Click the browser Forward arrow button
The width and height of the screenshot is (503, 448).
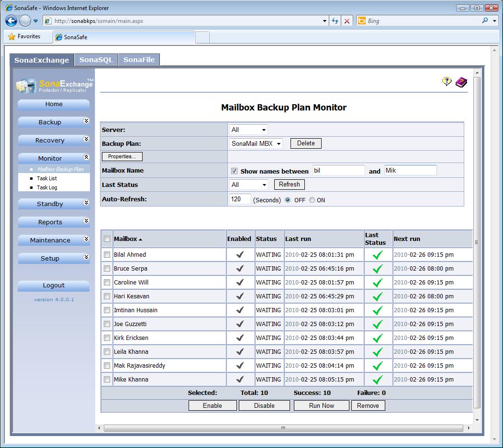click(x=25, y=21)
